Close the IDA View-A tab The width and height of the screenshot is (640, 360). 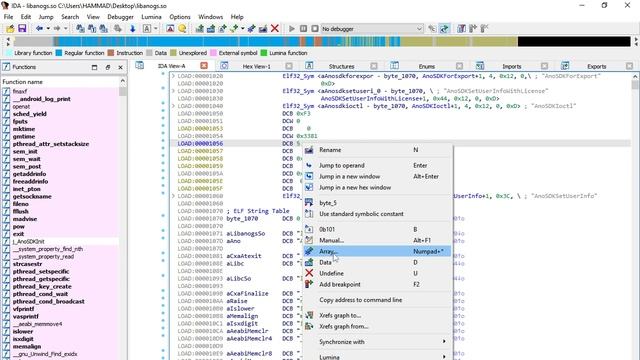204,66
